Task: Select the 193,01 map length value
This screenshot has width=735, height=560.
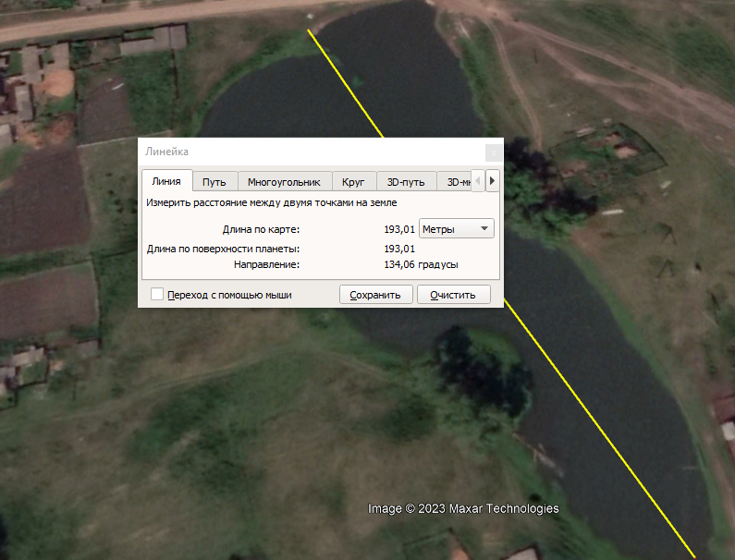Action: point(399,229)
